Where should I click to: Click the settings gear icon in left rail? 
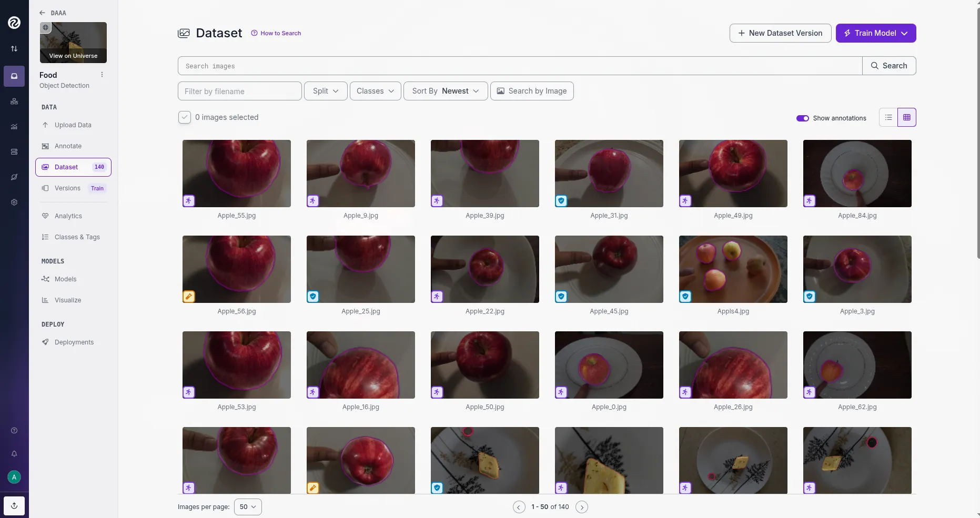(14, 202)
